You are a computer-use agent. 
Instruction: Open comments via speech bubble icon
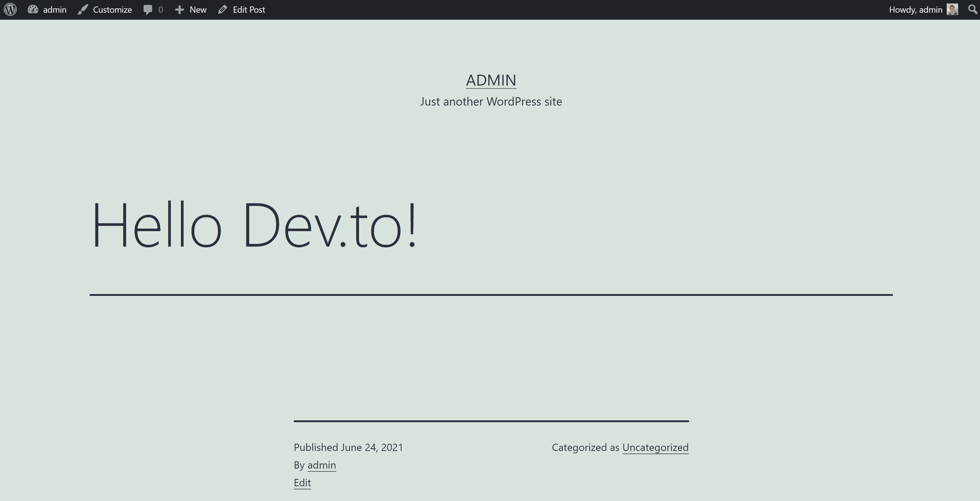[148, 10]
